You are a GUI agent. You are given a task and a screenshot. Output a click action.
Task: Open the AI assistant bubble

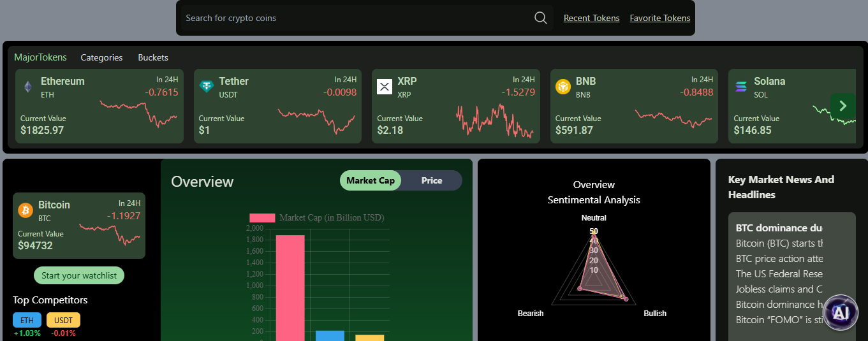tap(841, 312)
